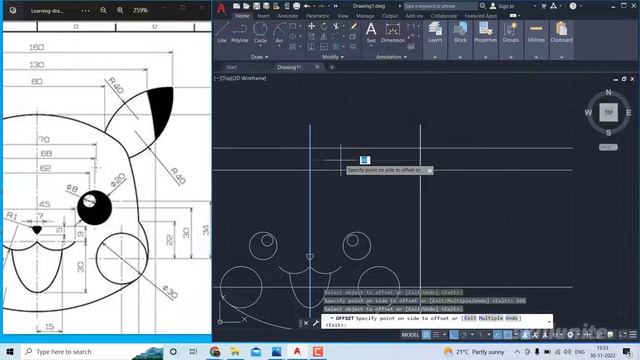Open the WCS dropdown under ViewCube

pos(608,147)
